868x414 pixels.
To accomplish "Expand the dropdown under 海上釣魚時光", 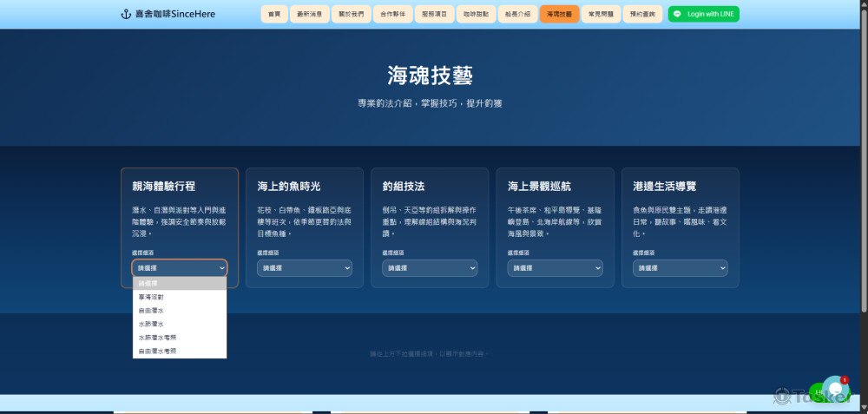I will tap(305, 268).
